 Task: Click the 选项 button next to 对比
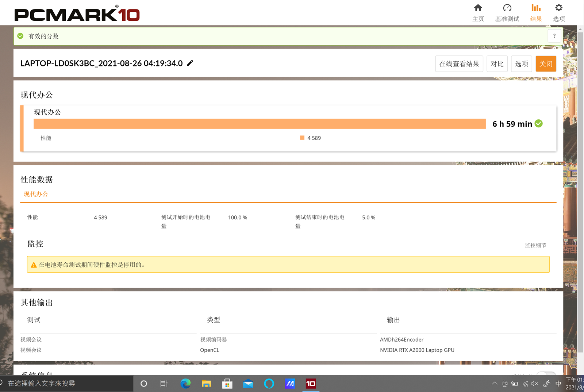[x=521, y=64]
